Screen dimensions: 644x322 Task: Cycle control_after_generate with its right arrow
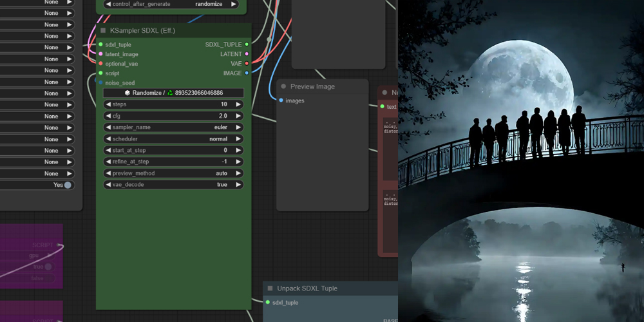(x=233, y=4)
